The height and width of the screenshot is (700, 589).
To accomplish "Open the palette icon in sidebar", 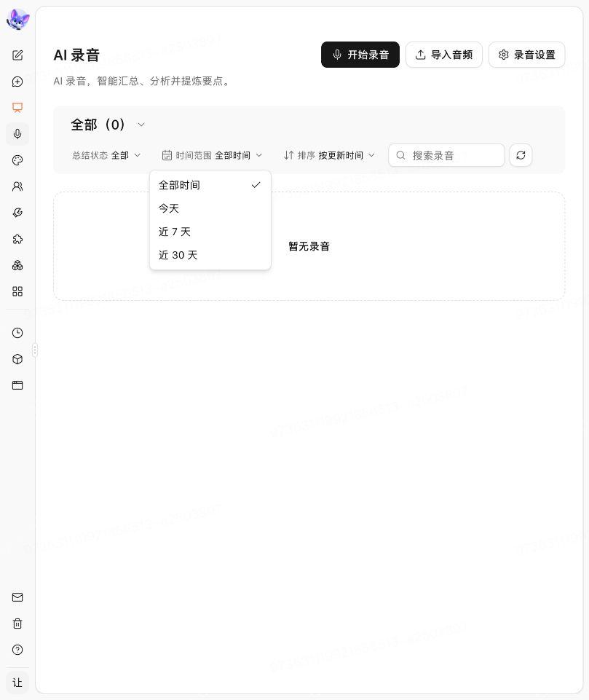I will [x=17, y=160].
